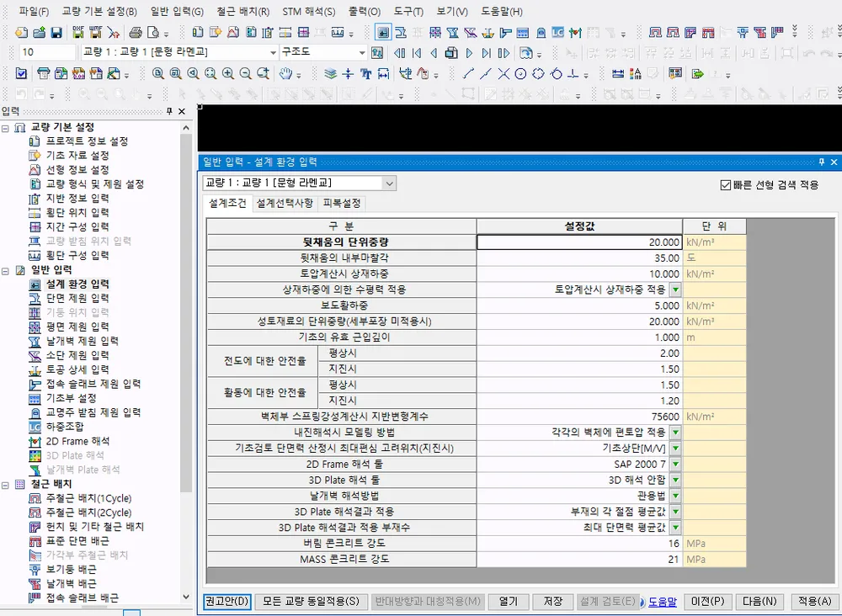The image size is (842, 616).
Task: Click the 다음(N) button
Action: tap(759, 602)
